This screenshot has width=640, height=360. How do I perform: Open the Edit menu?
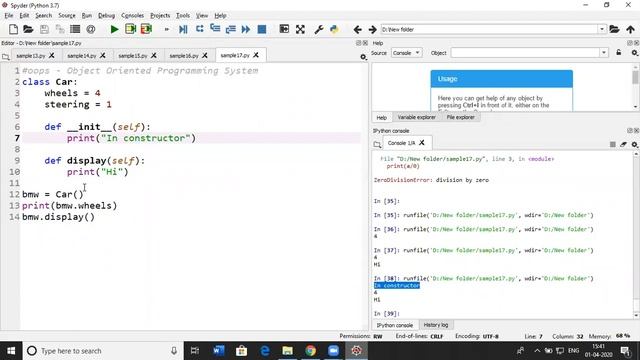[x=24, y=16]
